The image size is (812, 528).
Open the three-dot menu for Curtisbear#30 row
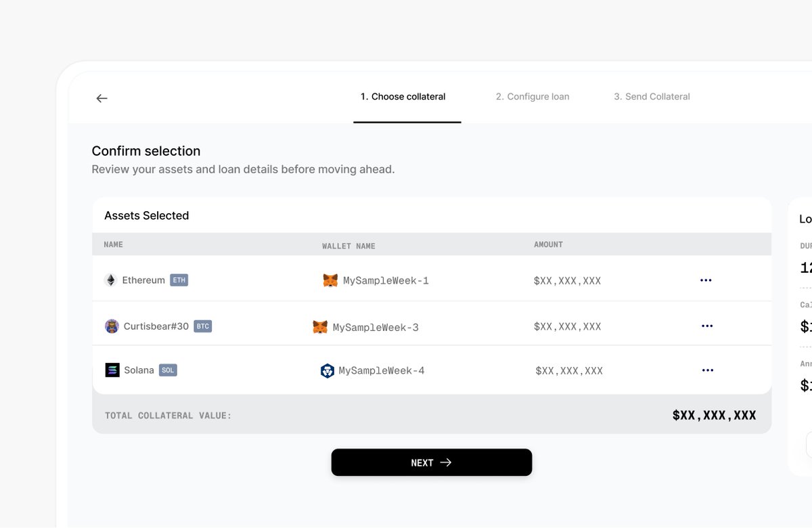707,326
